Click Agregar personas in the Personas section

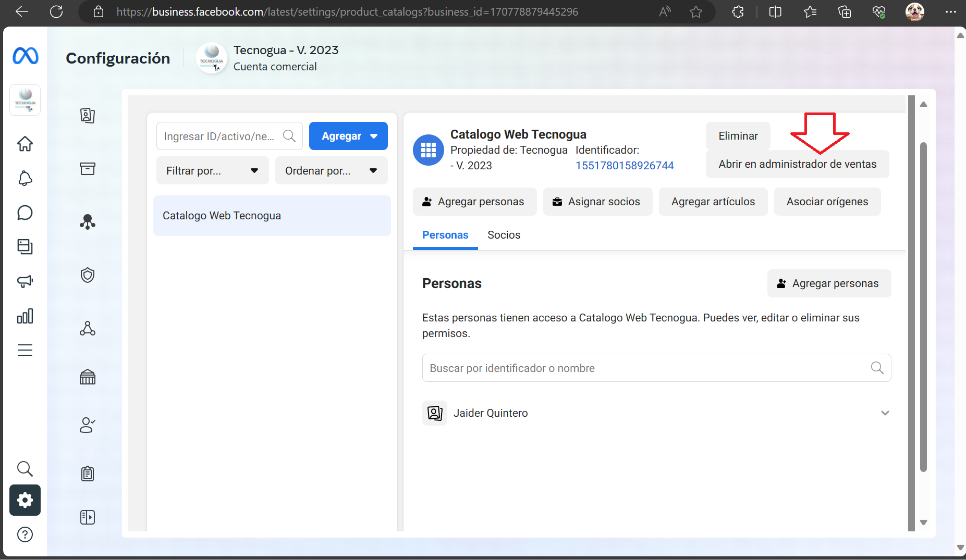[x=829, y=283]
